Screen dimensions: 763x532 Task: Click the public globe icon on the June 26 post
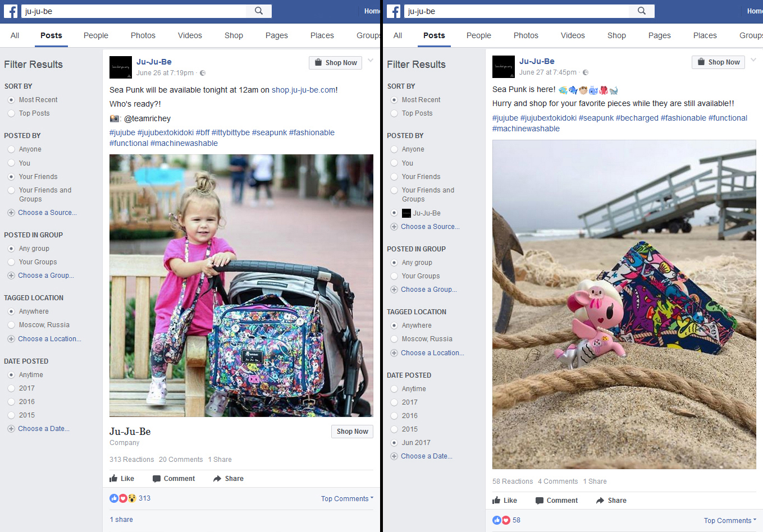pyautogui.click(x=203, y=73)
